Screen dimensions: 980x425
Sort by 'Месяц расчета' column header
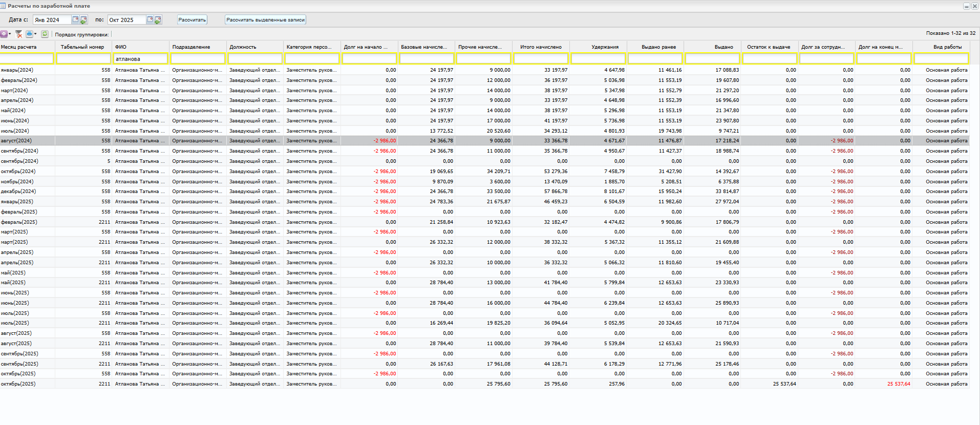(x=19, y=47)
